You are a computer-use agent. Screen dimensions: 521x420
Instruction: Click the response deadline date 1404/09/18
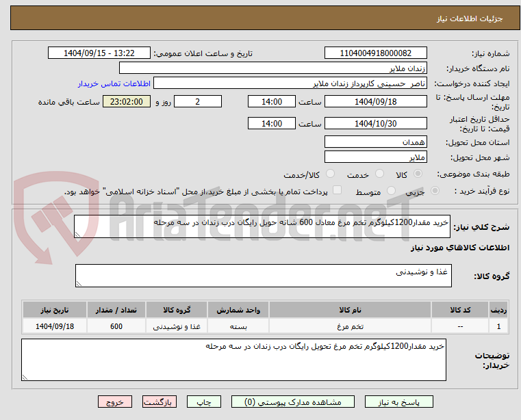point(375,102)
